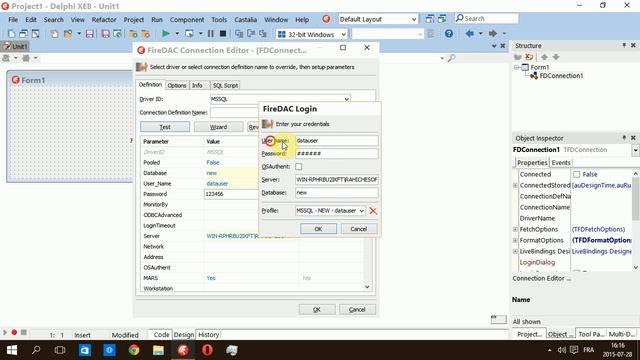Expand the FormatOptions property
This screenshot has height=360, width=640.
(x=516, y=240)
